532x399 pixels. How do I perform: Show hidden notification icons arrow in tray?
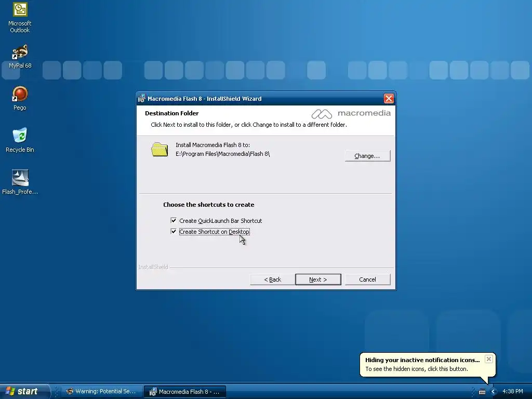click(x=494, y=392)
